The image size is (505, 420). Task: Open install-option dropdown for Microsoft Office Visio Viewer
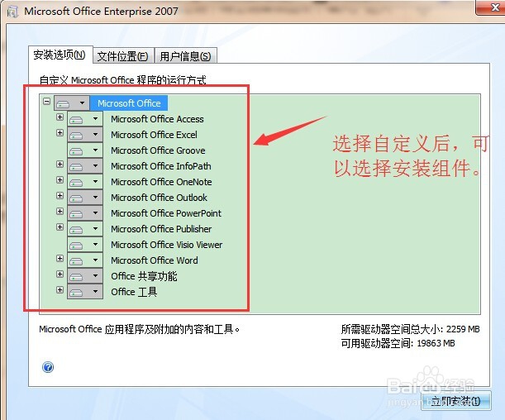[x=85, y=245]
